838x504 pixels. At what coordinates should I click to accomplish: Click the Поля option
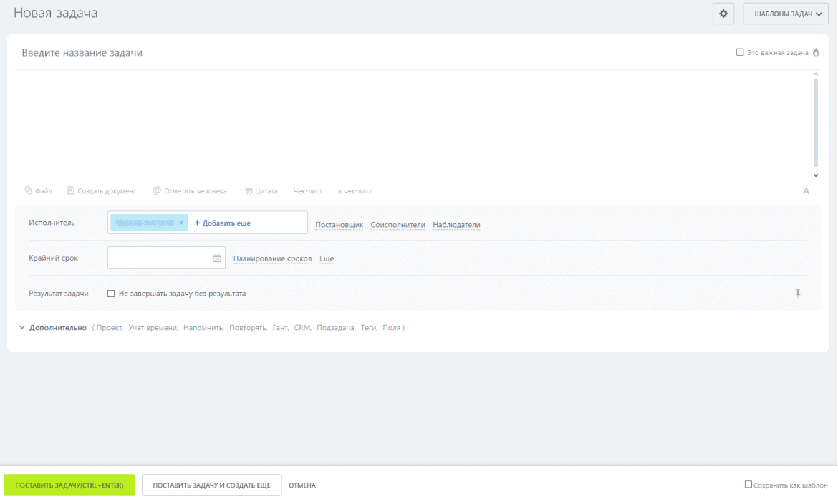tap(392, 328)
